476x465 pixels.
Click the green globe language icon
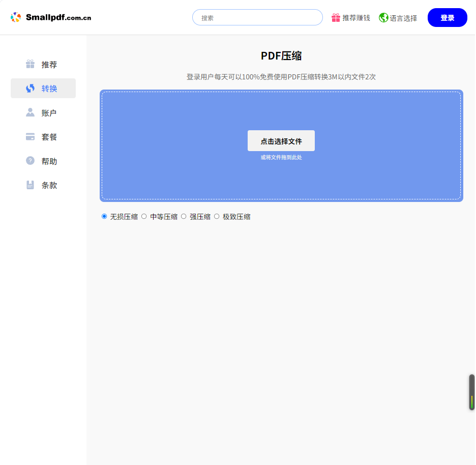pos(383,18)
